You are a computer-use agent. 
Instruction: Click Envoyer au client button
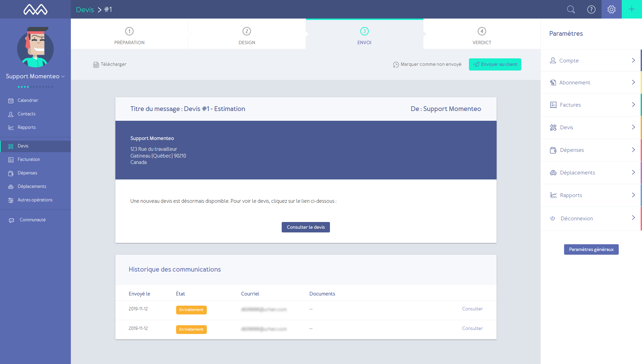[x=495, y=64]
